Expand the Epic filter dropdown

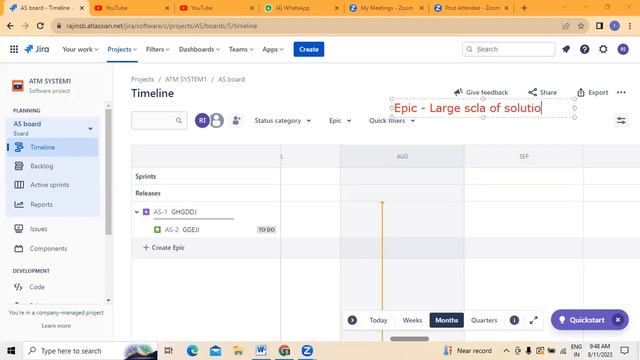(340, 121)
